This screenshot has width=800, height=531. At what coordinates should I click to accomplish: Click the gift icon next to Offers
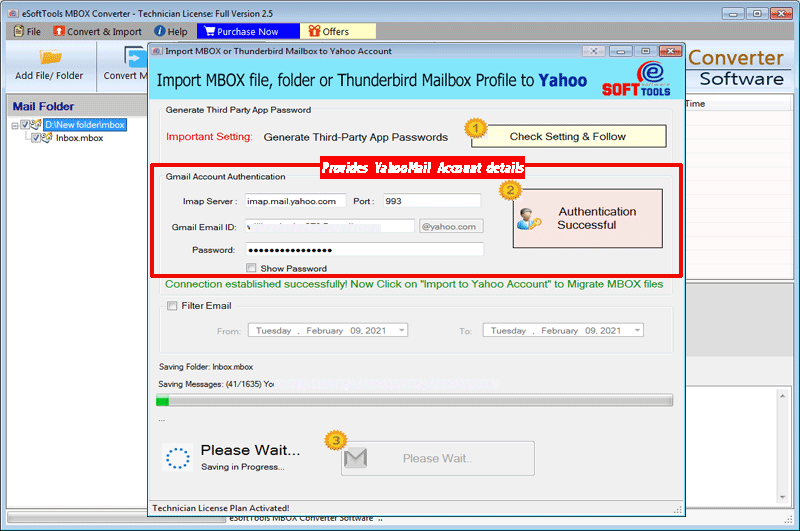[314, 31]
